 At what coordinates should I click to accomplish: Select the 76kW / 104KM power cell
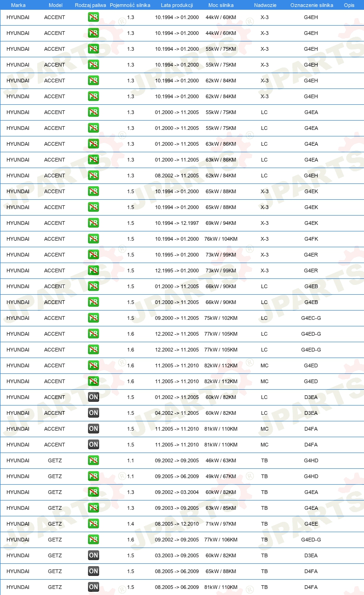tap(221, 239)
